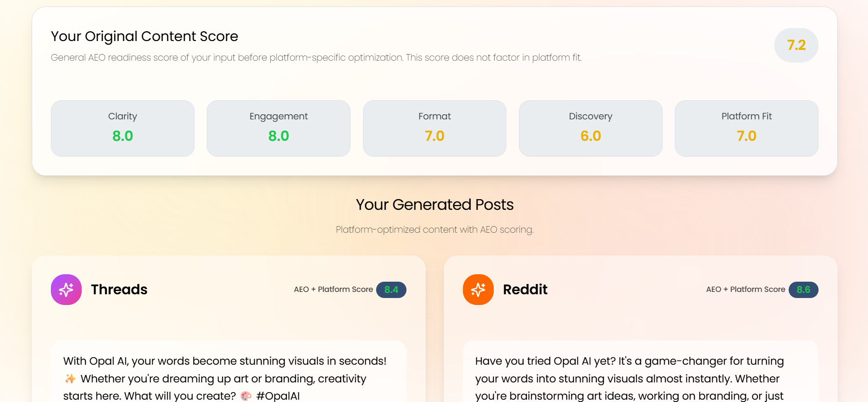Click the overall 7.2 score badge
Screen dimensions: 868x402
coord(796,45)
